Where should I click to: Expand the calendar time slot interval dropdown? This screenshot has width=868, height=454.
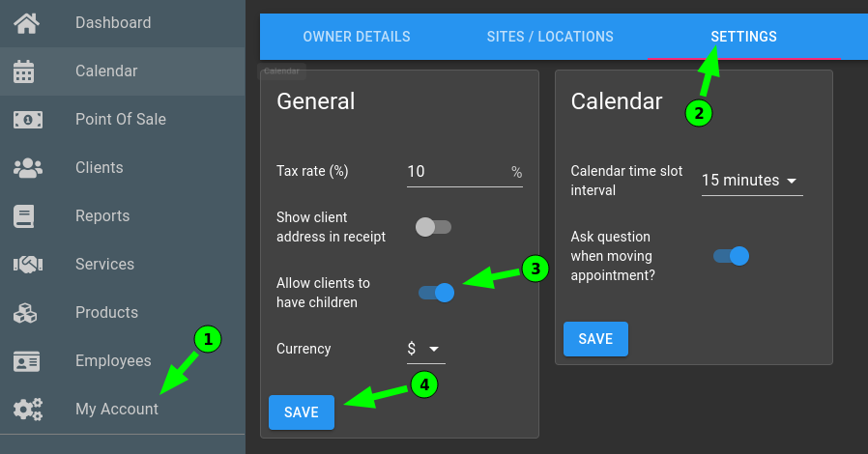coord(752,181)
